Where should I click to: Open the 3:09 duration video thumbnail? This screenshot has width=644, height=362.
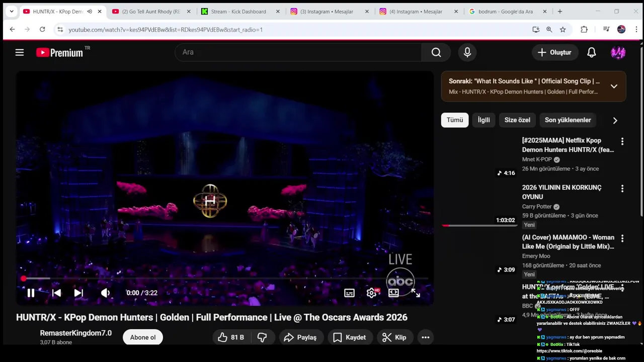pos(480,254)
